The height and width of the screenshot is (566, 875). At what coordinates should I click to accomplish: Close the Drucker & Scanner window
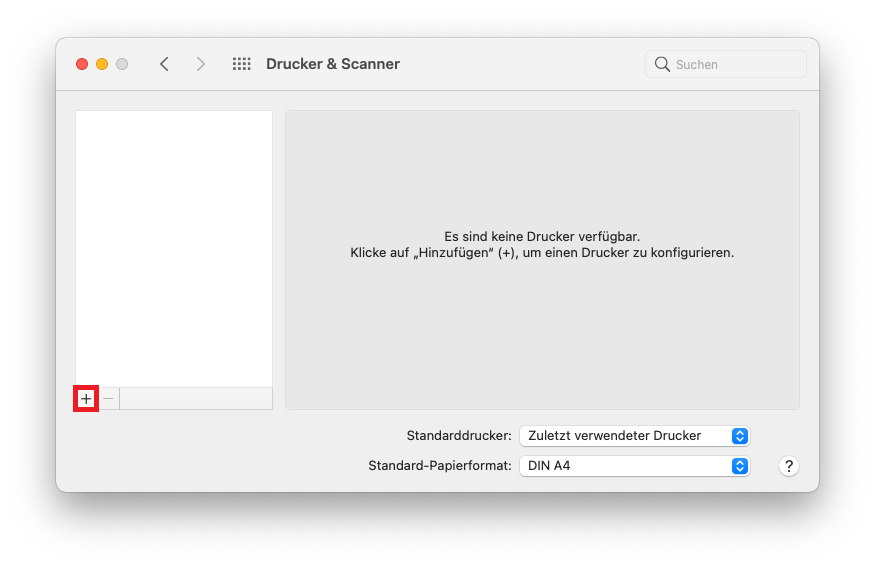82,64
